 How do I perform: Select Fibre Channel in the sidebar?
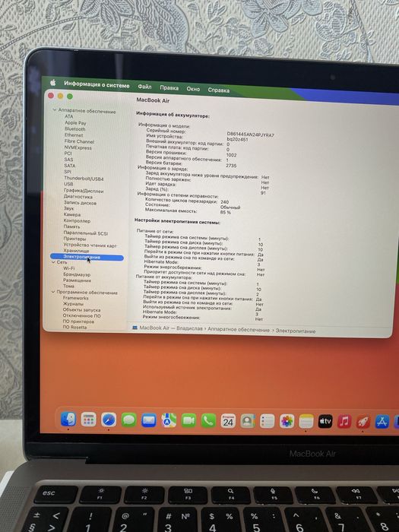tap(79, 141)
